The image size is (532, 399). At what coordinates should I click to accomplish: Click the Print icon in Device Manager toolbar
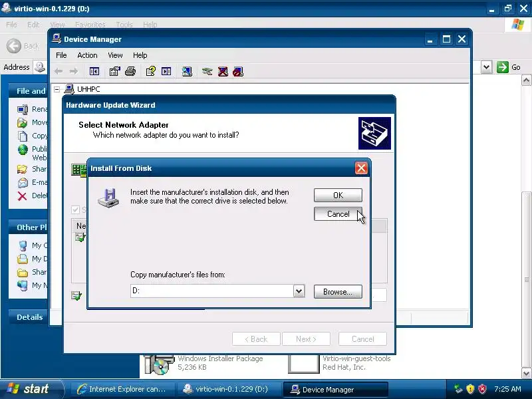(x=130, y=71)
